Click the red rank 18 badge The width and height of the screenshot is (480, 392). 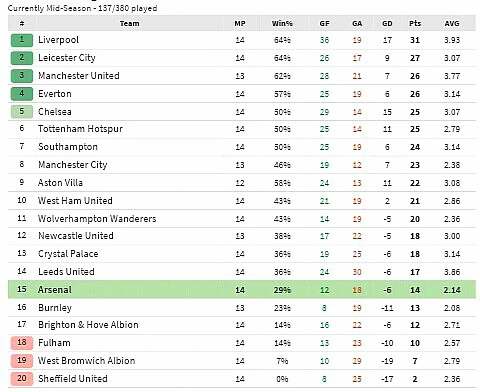pos(22,343)
